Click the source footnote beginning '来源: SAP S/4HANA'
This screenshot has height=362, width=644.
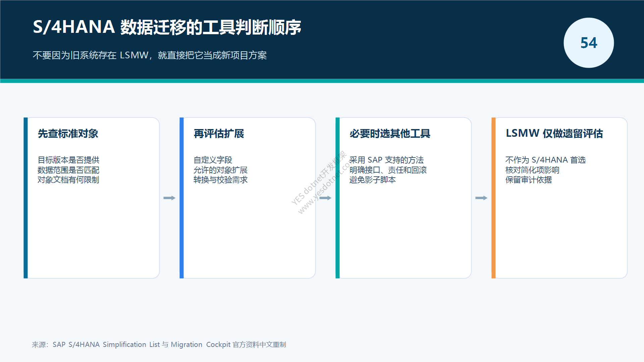coord(159,345)
